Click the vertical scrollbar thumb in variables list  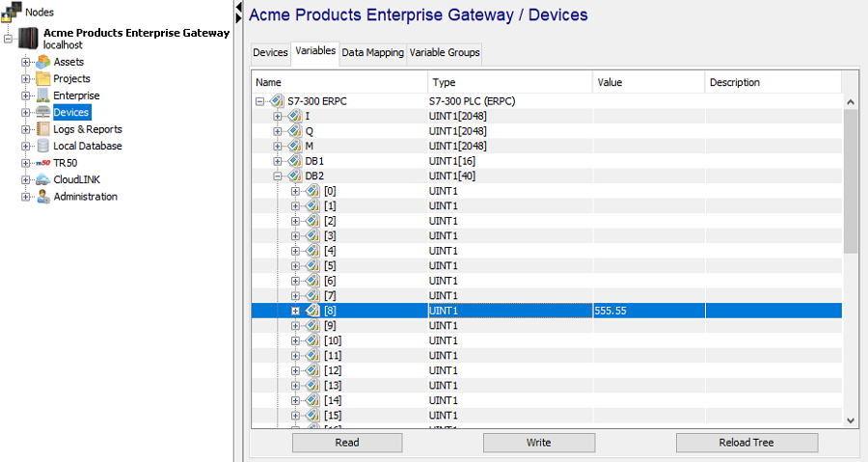(851, 181)
